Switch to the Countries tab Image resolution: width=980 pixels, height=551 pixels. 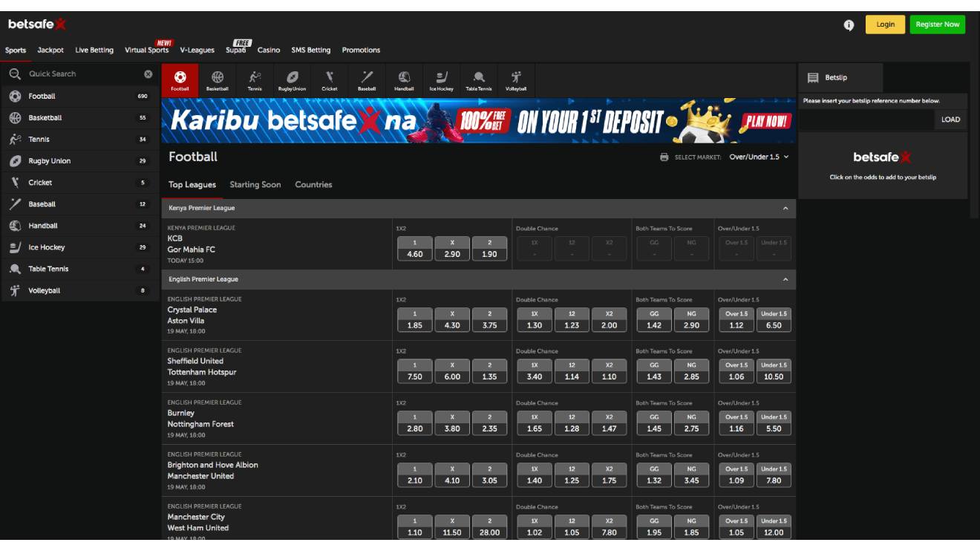pyautogui.click(x=313, y=185)
